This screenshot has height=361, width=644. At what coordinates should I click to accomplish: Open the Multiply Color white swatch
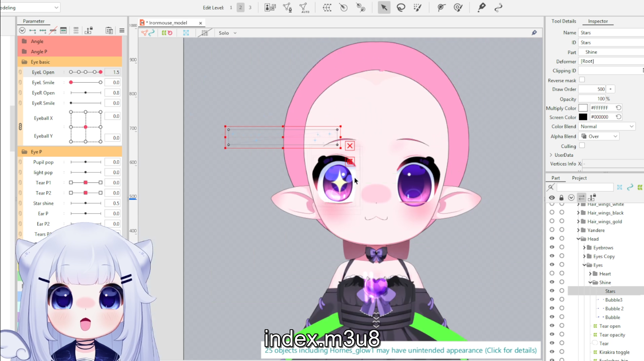click(x=583, y=108)
